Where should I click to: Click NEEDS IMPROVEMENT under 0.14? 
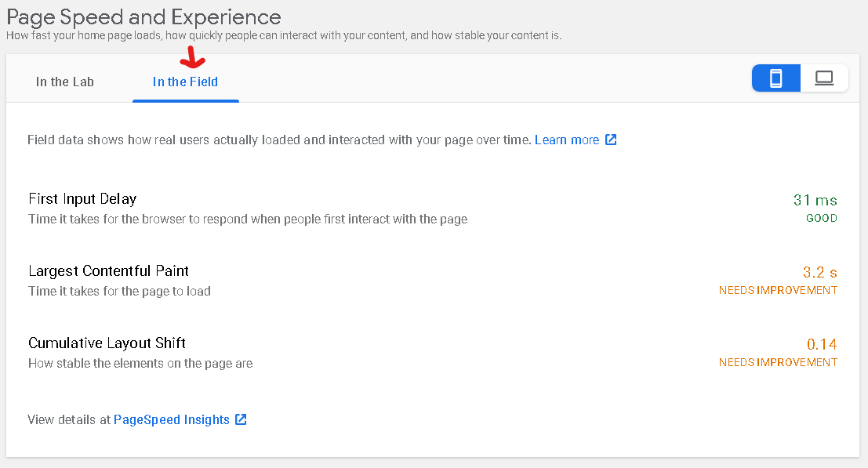(x=778, y=363)
